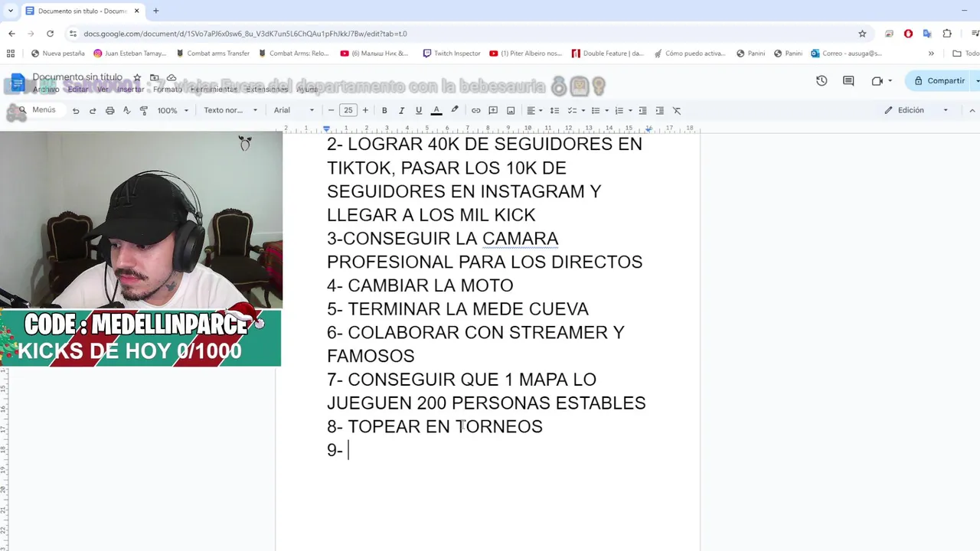Print the document using the printer icon
980x551 pixels.
tap(109, 110)
